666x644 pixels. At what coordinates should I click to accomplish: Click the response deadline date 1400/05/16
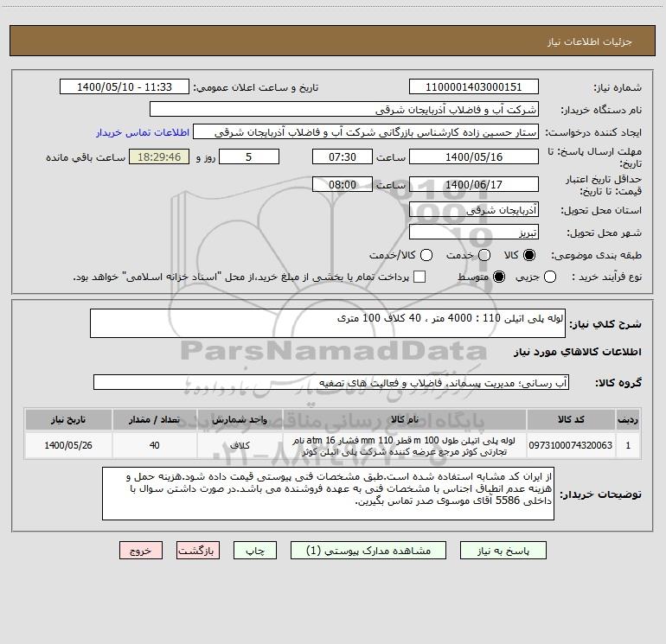pos(474,156)
